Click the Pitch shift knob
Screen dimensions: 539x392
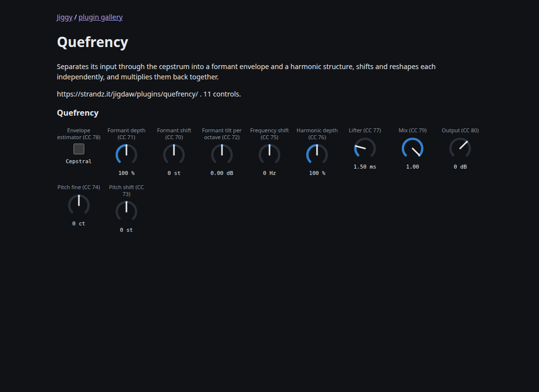pyautogui.click(x=126, y=211)
